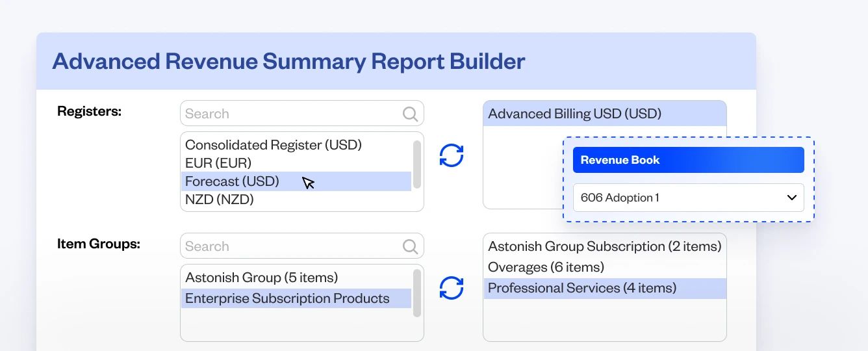868x351 pixels.
Task: Select Astonish Group (5 items)
Action: 261,278
